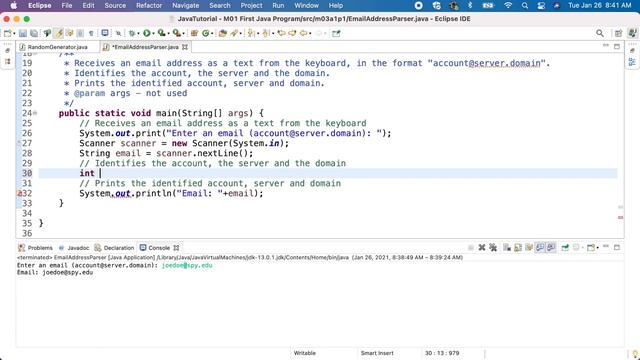Click the toolbar search magnifier icon
The image size is (640, 360).
coord(600,33)
